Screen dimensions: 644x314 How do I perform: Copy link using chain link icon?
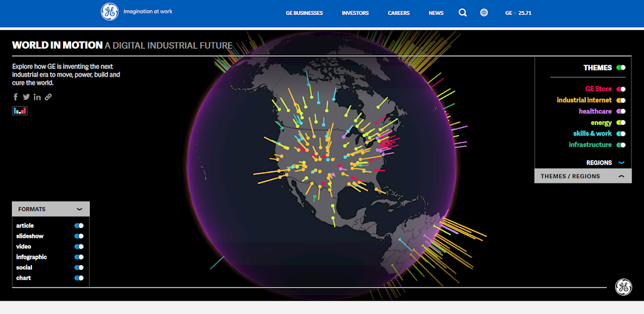click(48, 97)
